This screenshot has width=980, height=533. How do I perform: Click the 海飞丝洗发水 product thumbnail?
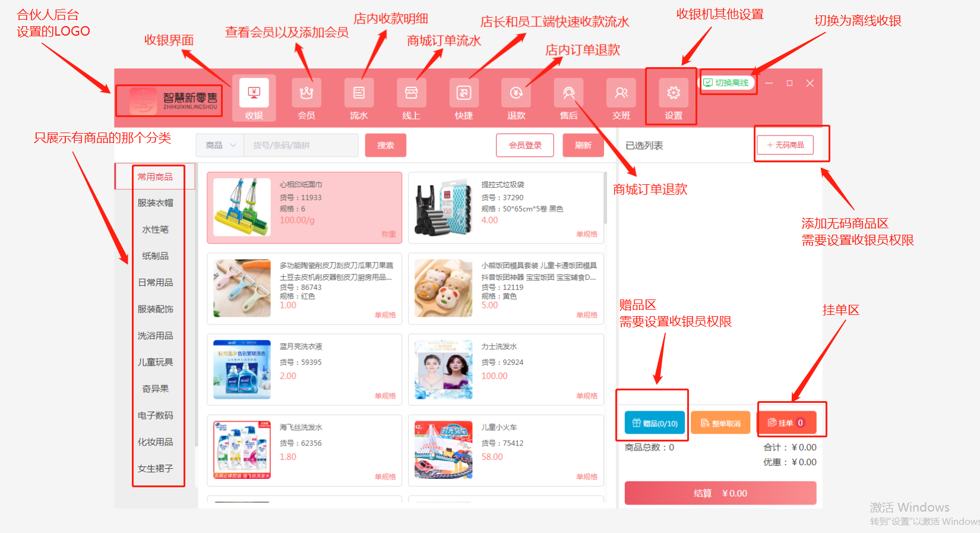coord(242,450)
